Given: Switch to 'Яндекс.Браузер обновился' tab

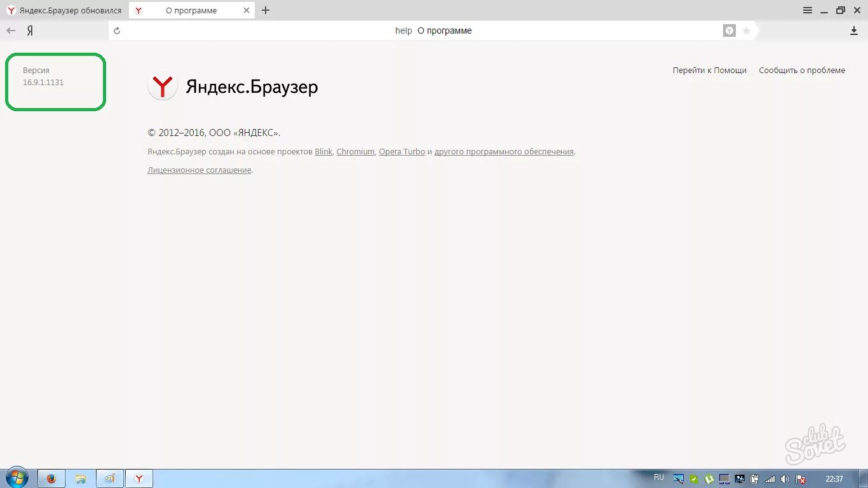Looking at the screenshot, I should [64, 10].
